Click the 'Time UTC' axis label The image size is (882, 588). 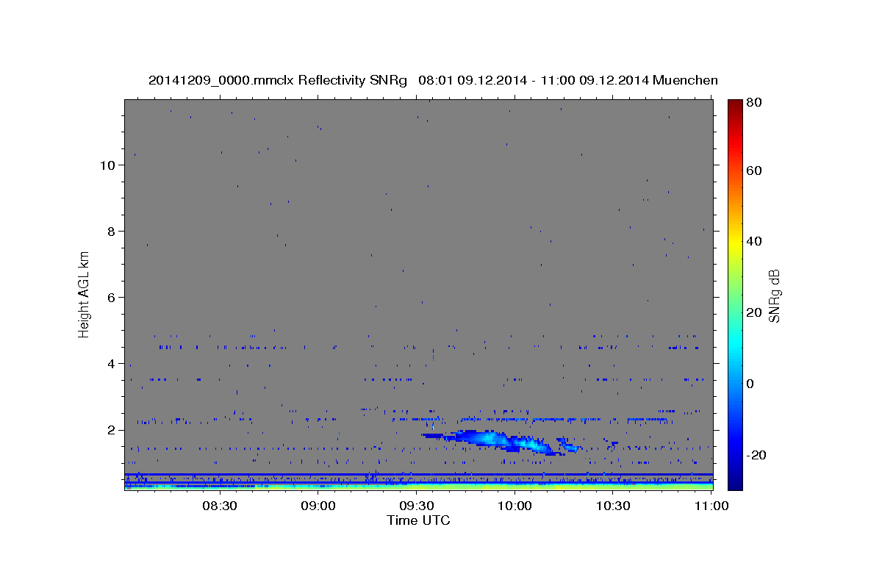[418, 520]
